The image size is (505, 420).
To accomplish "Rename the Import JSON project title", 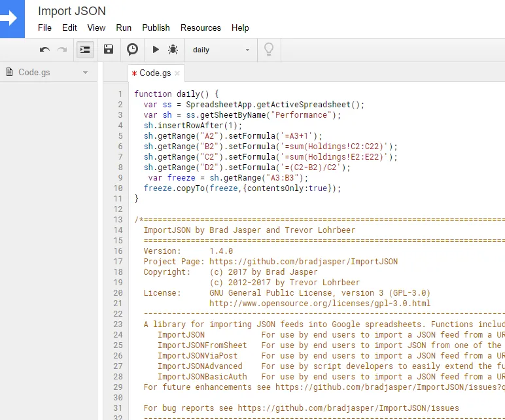I will click(x=72, y=11).
